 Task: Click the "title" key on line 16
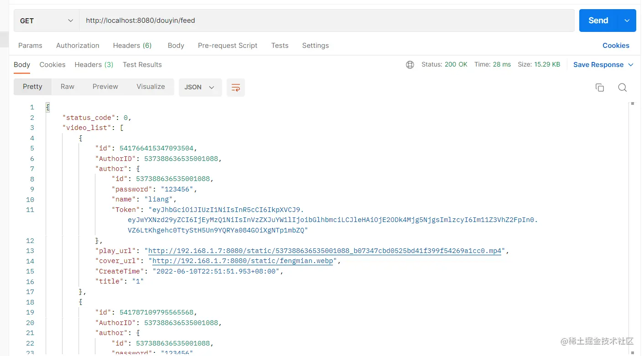(x=109, y=282)
